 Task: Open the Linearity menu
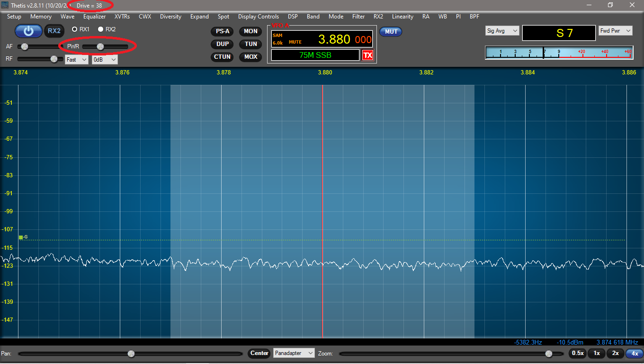[x=403, y=17]
